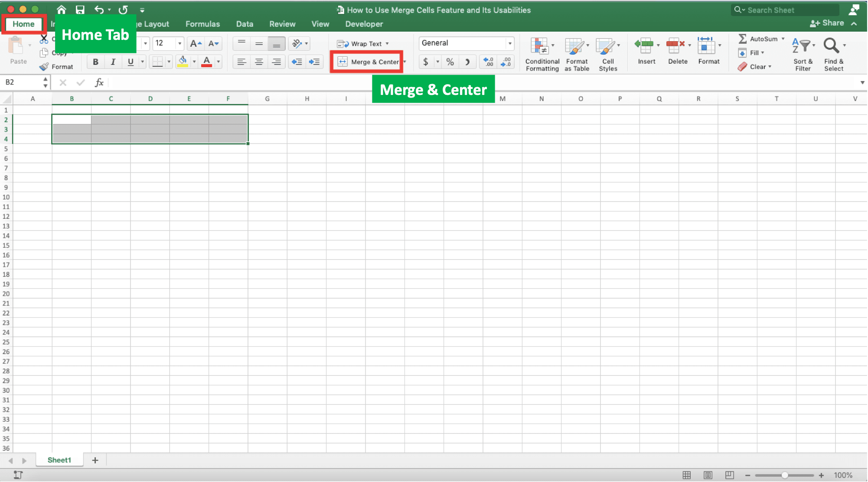Click the Wrap Text button
The width and height of the screenshot is (868, 482).
360,43
